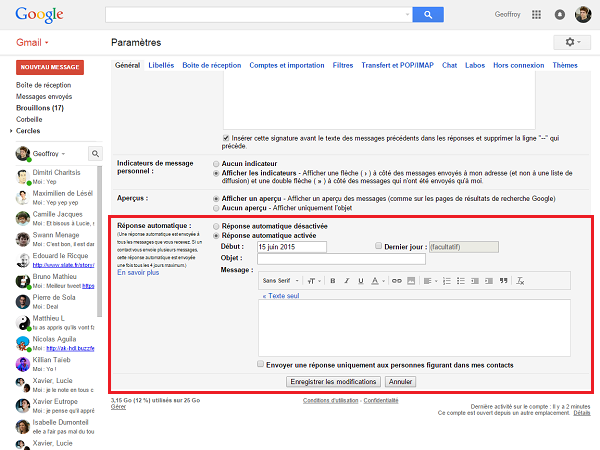Select Aucun indicateur radio option
The image size is (600, 450).
tap(216, 164)
